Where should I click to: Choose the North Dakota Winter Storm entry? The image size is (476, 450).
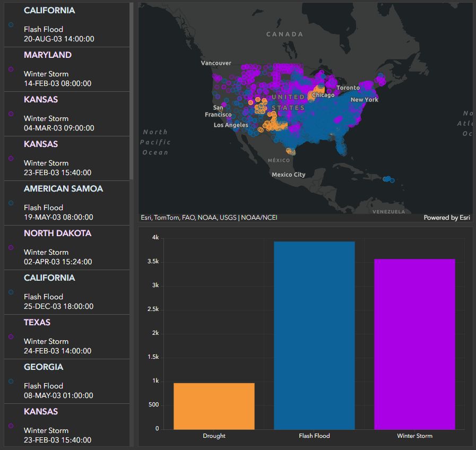click(x=67, y=247)
